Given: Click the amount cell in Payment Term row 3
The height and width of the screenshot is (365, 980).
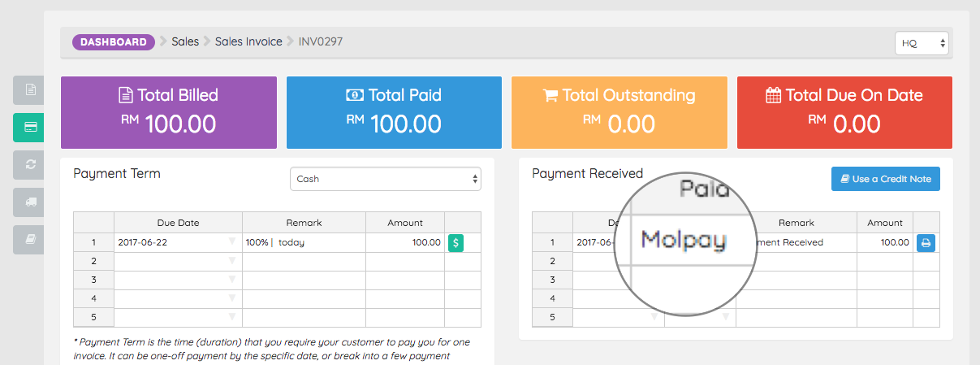Looking at the screenshot, I should click(405, 280).
